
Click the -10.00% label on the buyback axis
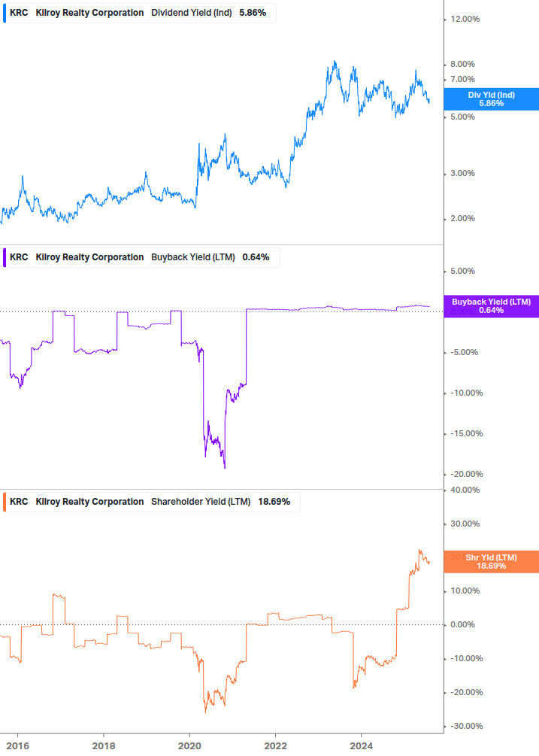(467, 393)
